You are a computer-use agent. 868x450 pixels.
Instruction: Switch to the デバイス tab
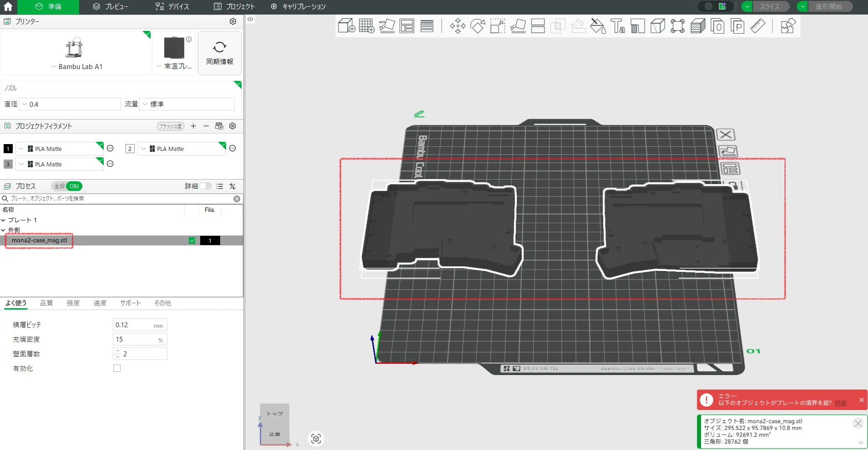point(172,6)
